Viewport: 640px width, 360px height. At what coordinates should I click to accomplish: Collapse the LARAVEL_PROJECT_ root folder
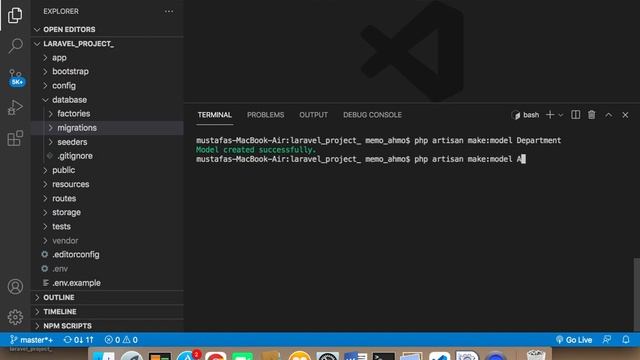coord(108,44)
